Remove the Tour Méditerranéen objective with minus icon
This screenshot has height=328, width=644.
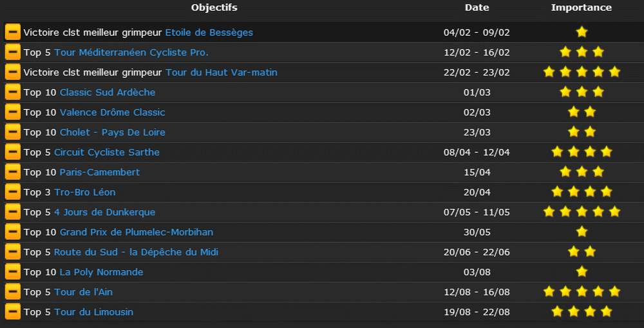[12, 52]
